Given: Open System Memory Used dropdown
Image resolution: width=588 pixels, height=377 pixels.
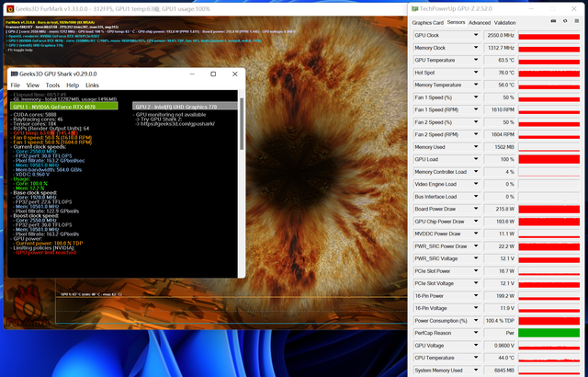Looking at the screenshot, I should (476, 370).
